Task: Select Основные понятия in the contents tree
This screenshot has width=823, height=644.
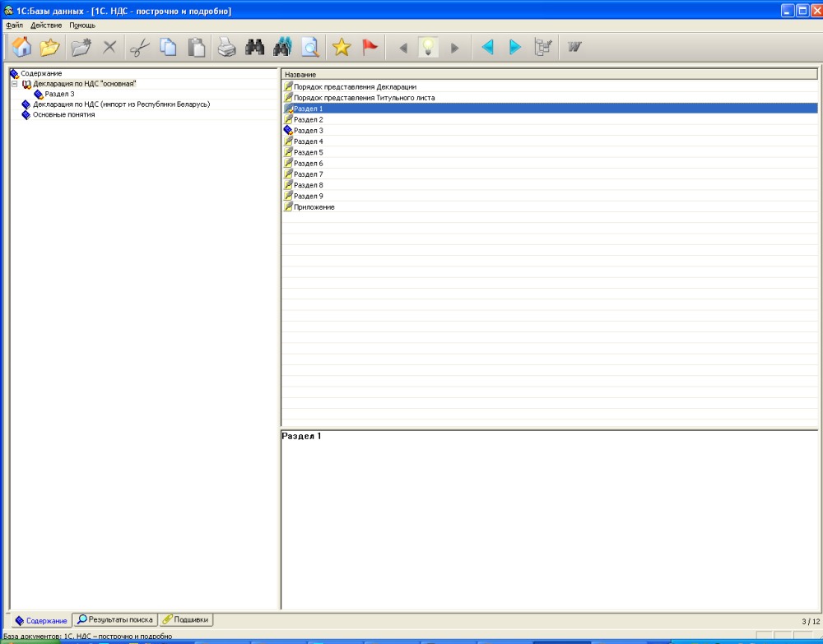Action: point(63,115)
